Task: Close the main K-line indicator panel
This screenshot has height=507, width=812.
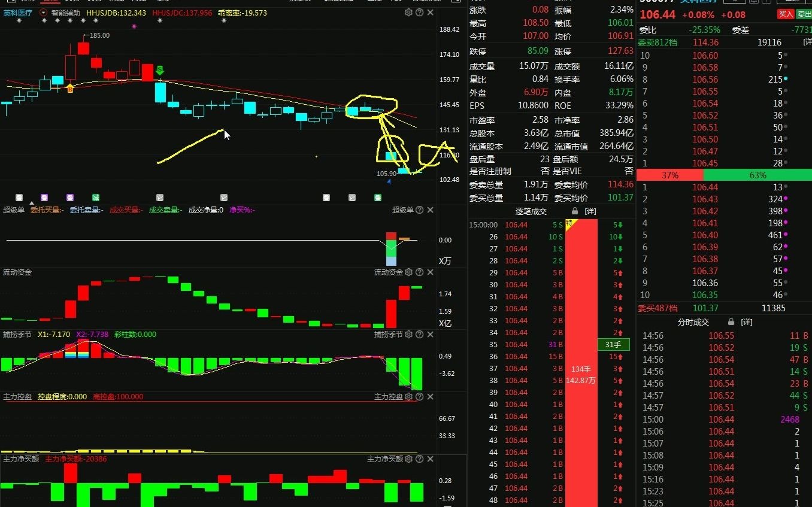Action: click(x=430, y=13)
